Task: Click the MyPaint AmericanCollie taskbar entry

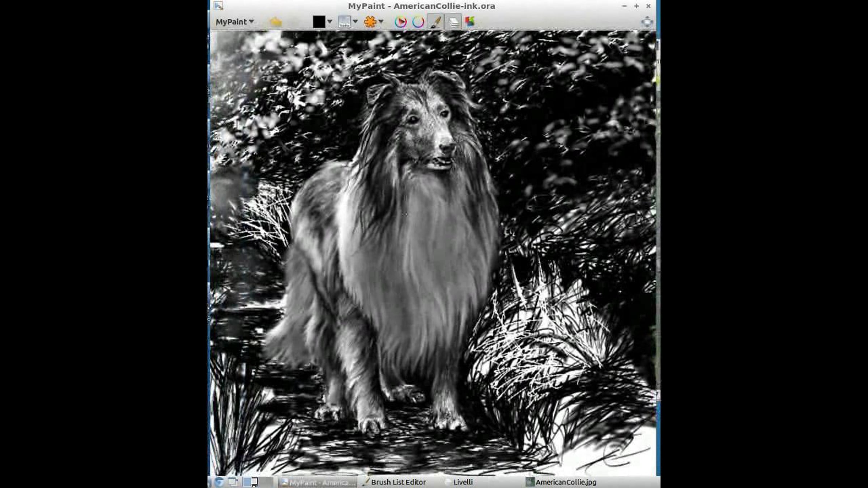Action: [318, 482]
